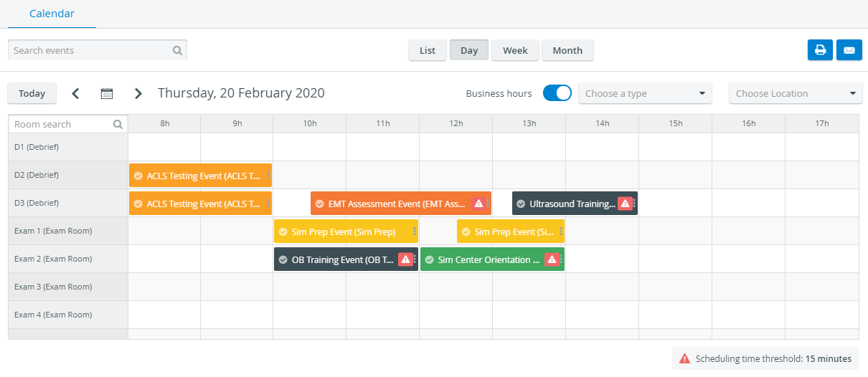The width and height of the screenshot is (868, 377).
Task: Click the print icon button
Action: point(820,50)
